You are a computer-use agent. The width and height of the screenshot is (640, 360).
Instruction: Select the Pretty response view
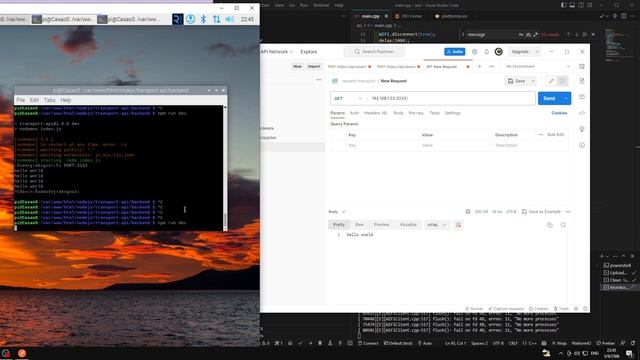click(x=339, y=225)
